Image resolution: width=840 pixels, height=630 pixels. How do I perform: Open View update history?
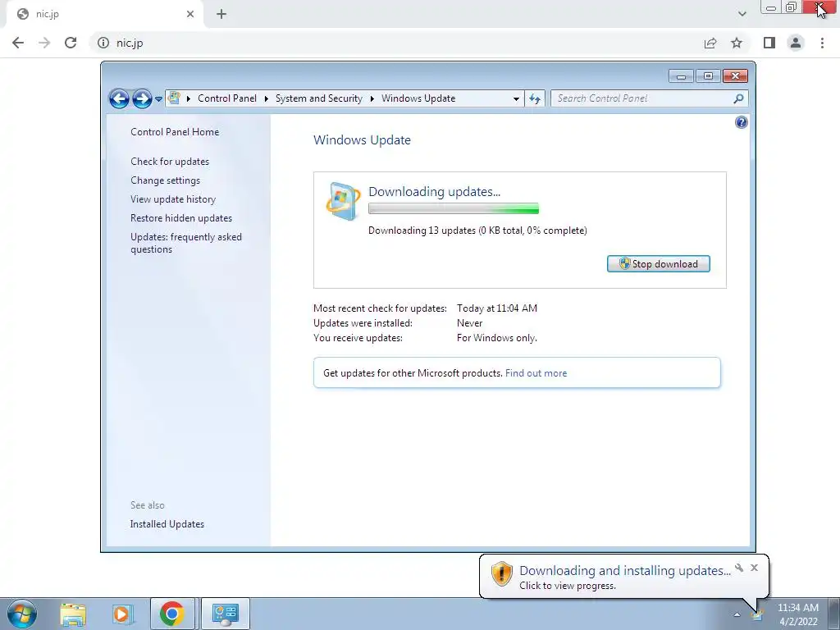(x=173, y=199)
